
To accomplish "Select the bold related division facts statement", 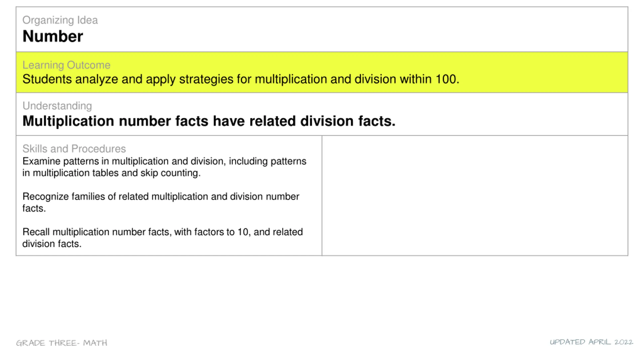I will [x=209, y=121].
